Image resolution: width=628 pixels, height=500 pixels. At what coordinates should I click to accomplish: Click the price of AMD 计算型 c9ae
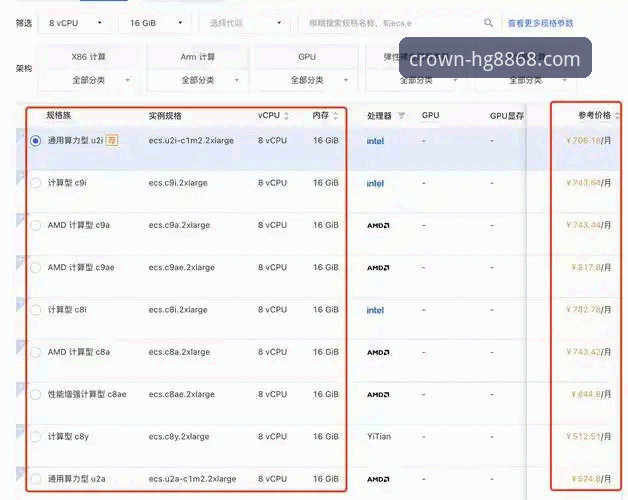pyautogui.click(x=591, y=268)
